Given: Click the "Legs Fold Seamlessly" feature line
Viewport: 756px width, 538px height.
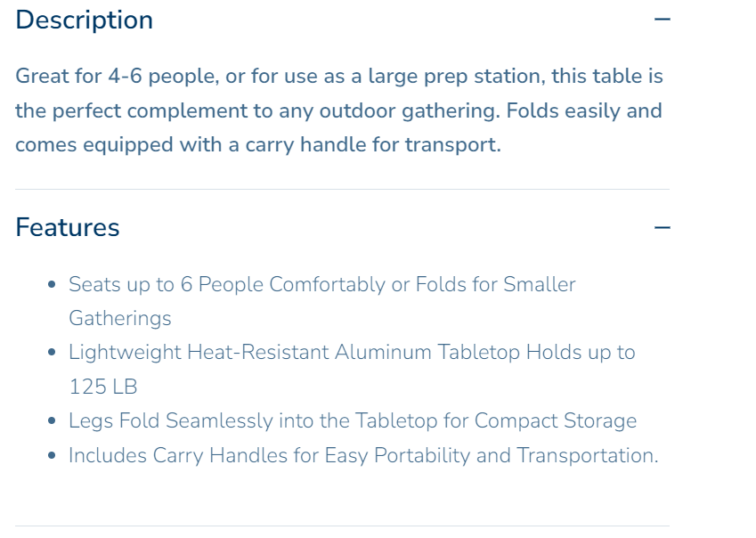Looking at the screenshot, I should pyautogui.click(x=352, y=421).
